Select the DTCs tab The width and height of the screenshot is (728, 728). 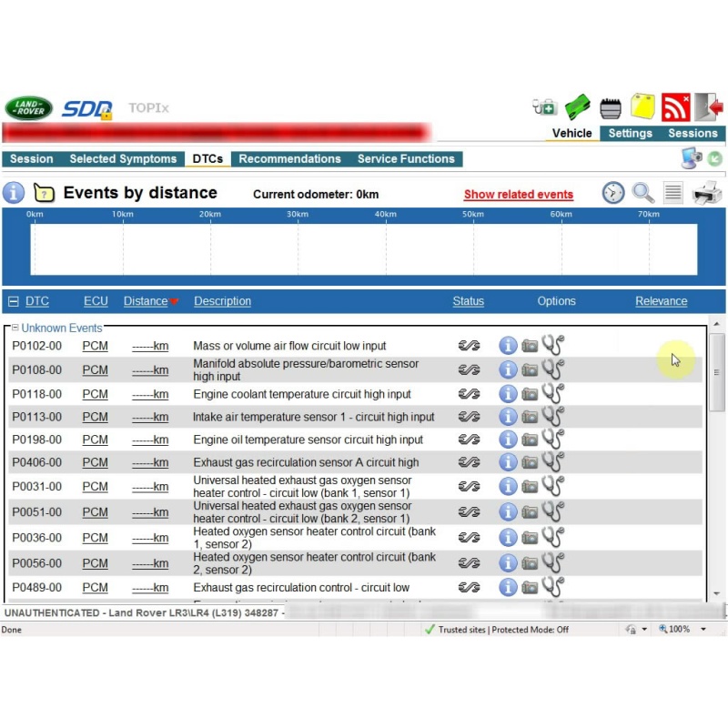pyautogui.click(x=207, y=158)
